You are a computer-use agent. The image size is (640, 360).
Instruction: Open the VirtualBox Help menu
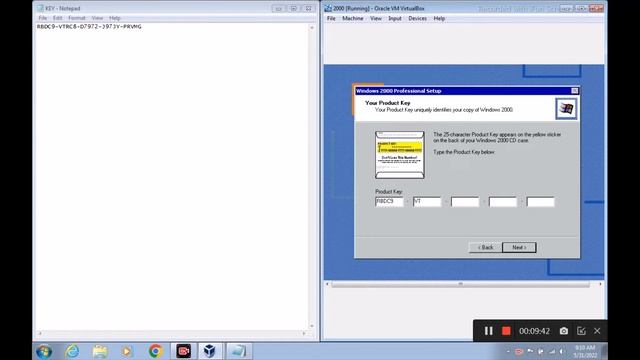tap(439, 18)
